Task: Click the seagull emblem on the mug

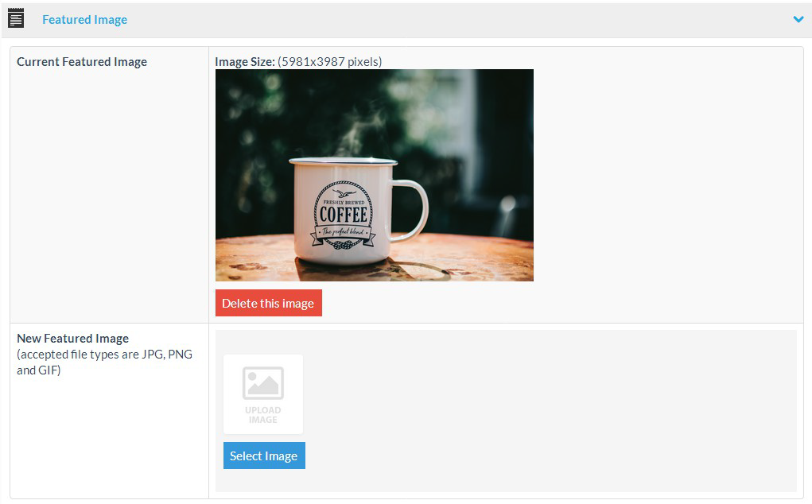Action: pos(343,193)
